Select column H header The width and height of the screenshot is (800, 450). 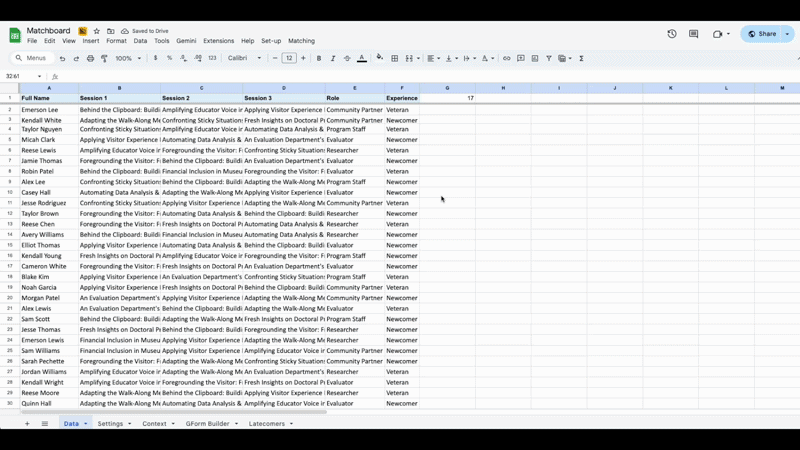click(x=503, y=88)
